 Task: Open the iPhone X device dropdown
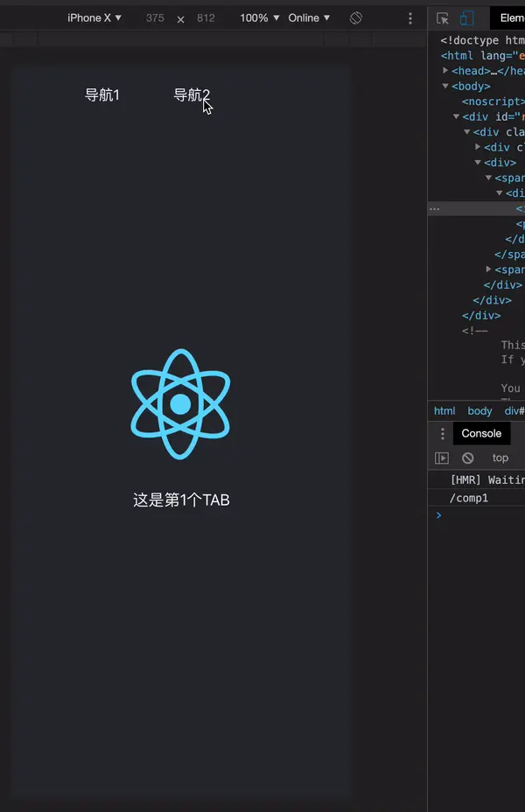point(94,18)
